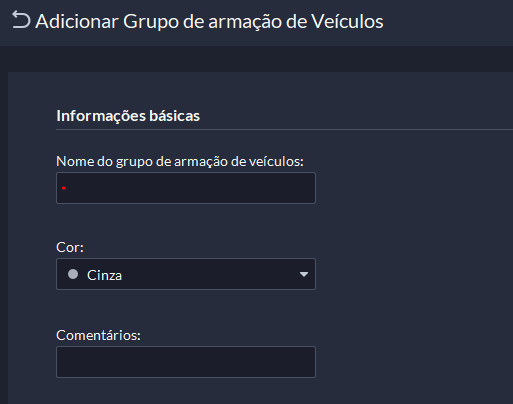
Task: Go back using the return arrow icon
Action: tap(21, 20)
